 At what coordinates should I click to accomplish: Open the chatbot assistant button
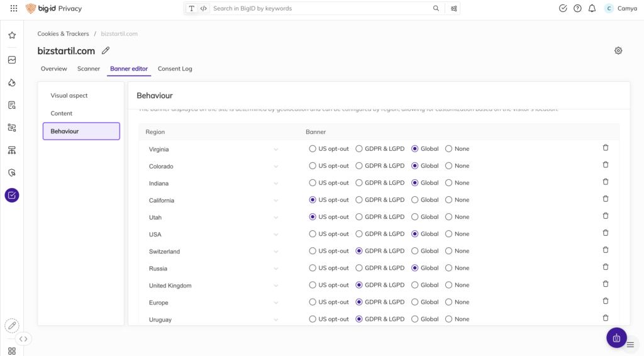(616, 338)
